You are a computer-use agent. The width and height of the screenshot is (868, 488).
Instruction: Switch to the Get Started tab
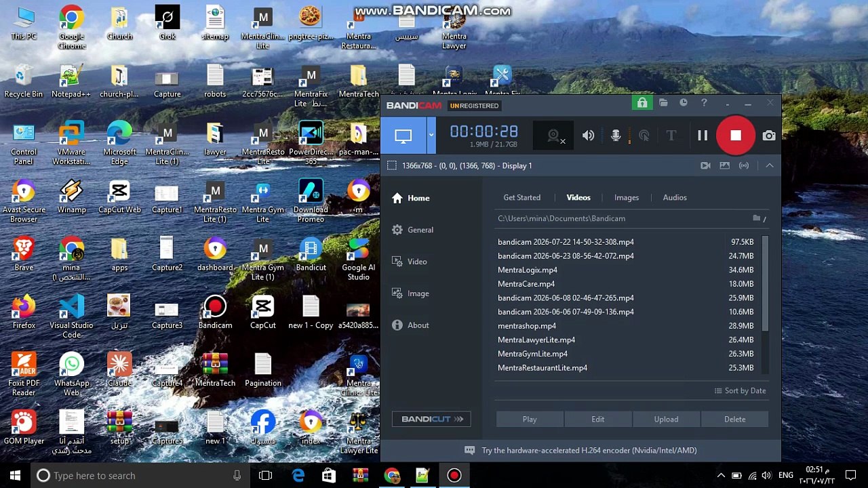pos(522,197)
